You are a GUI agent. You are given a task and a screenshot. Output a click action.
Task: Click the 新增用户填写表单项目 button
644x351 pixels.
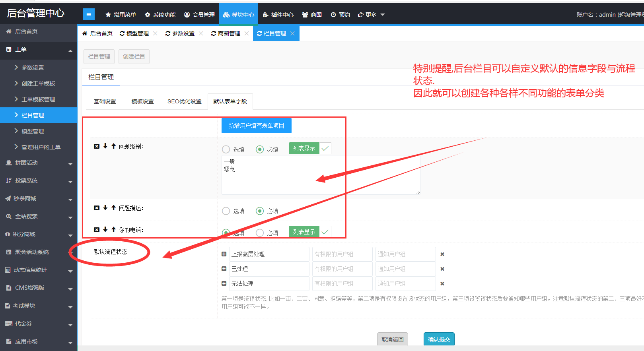pyautogui.click(x=256, y=126)
